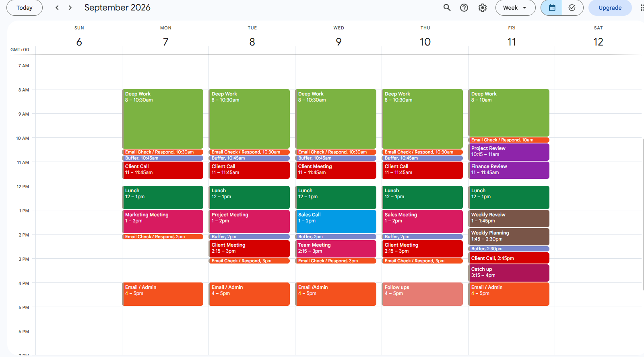
Task: Expand the Week view dropdown
Action: (515, 8)
